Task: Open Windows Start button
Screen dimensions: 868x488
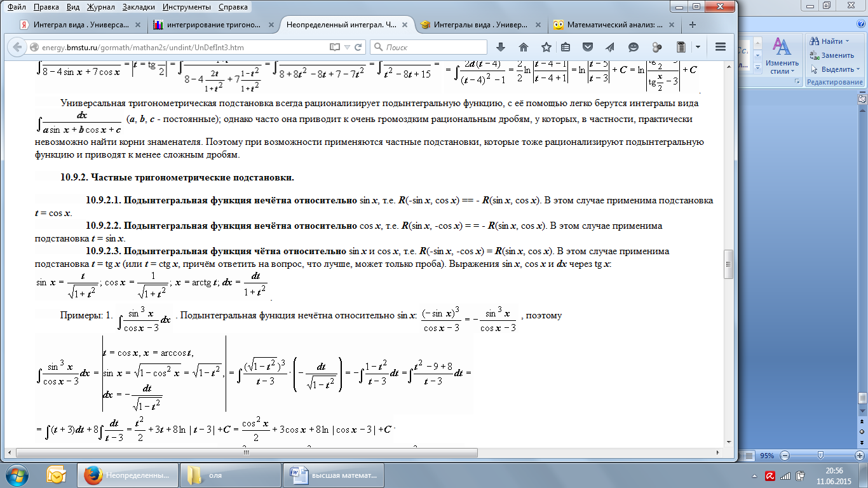Action: pos(17,475)
